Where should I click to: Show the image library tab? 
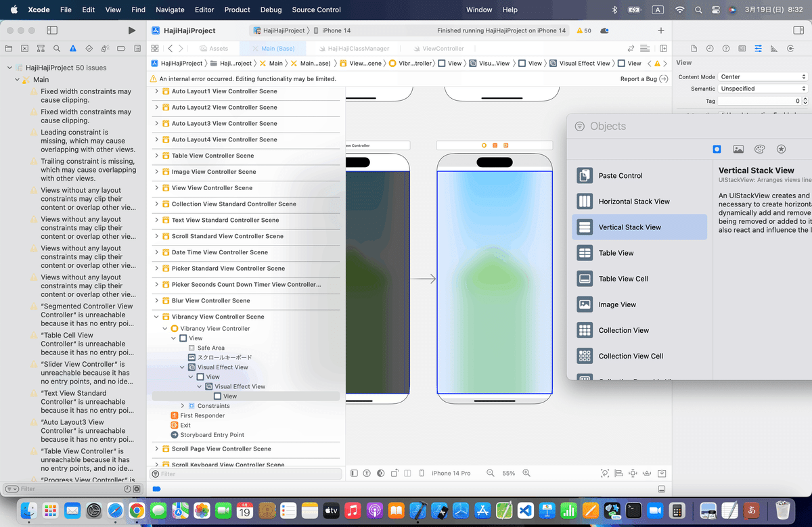(x=738, y=150)
